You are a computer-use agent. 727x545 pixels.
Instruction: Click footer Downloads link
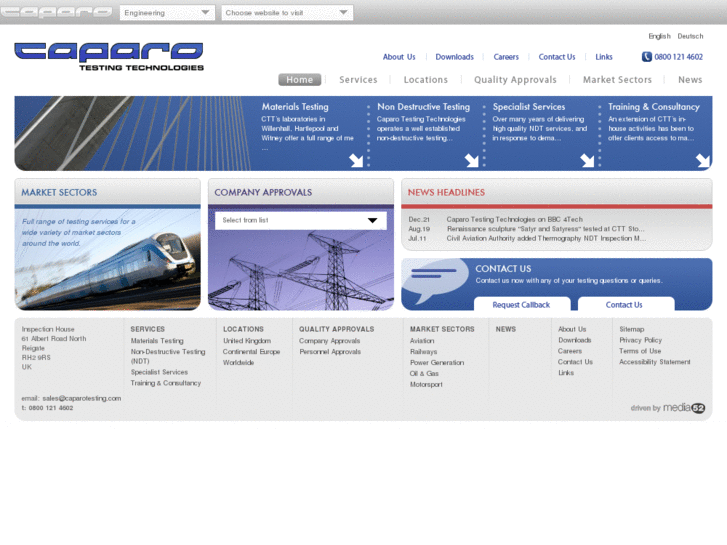pos(574,340)
